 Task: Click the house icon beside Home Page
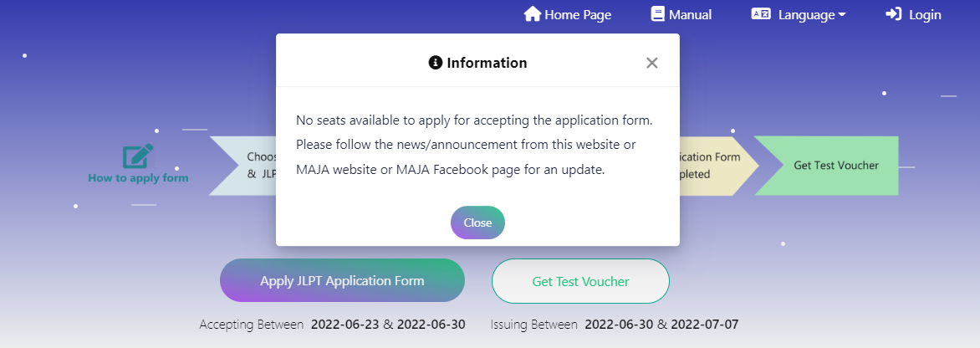pos(532,14)
